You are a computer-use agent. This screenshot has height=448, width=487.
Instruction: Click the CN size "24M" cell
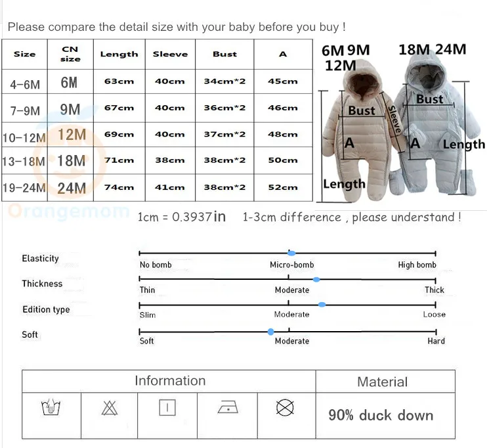tap(72, 188)
